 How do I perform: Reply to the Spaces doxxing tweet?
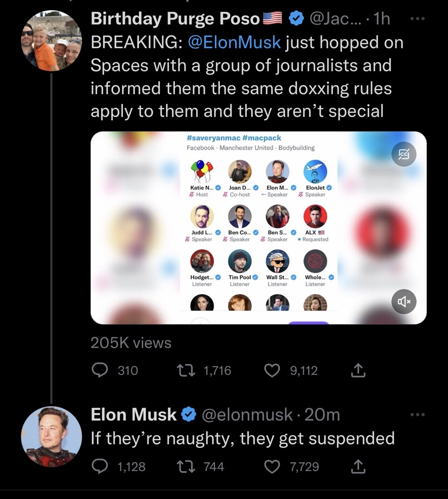[x=99, y=370]
